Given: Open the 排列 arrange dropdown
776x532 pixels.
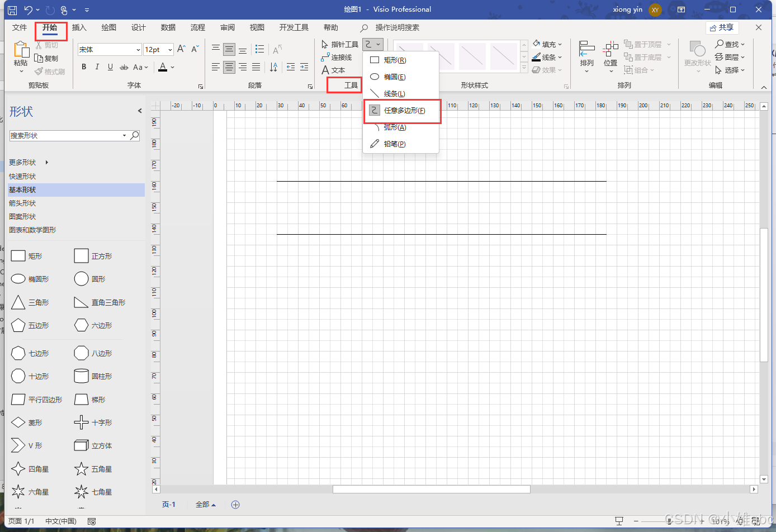Looking at the screenshot, I should [x=587, y=57].
